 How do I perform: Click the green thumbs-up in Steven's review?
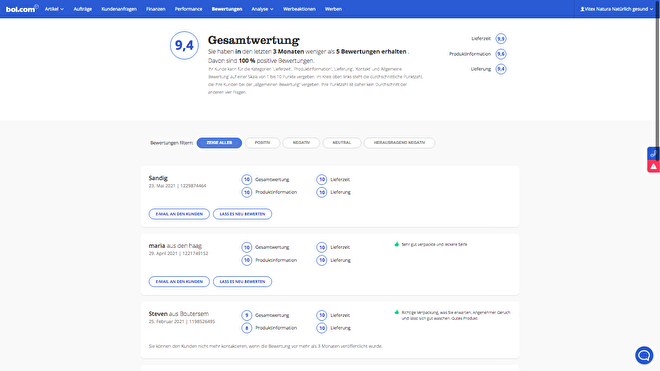pyautogui.click(x=397, y=312)
